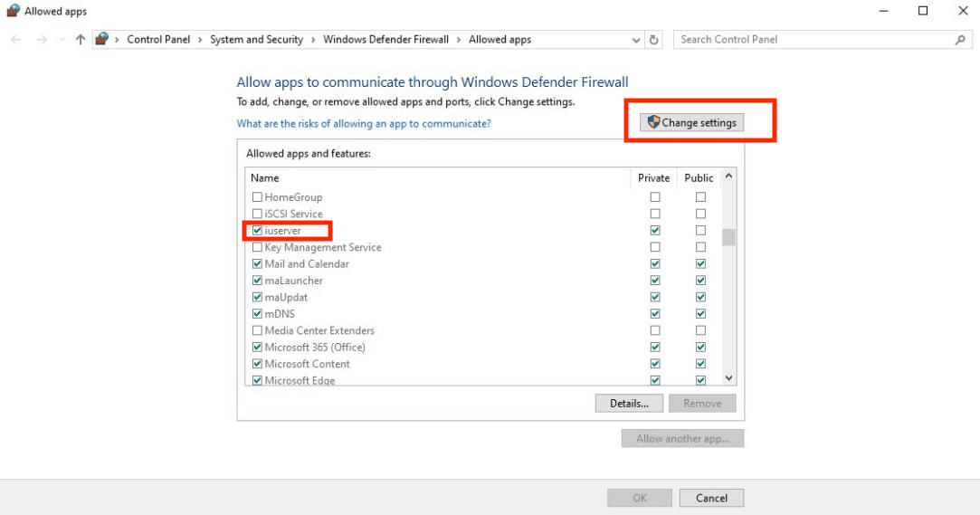Click the Public column header
This screenshot has height=515, width=980.
699,178
